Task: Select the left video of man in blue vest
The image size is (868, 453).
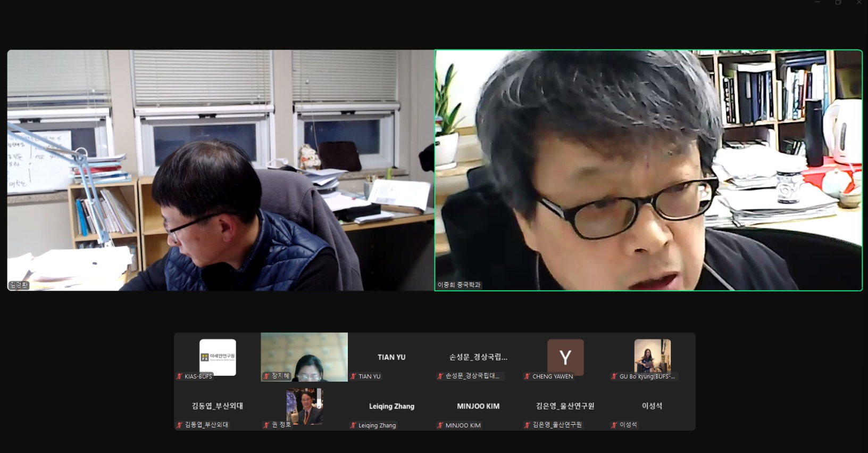Action: (220, 170)
